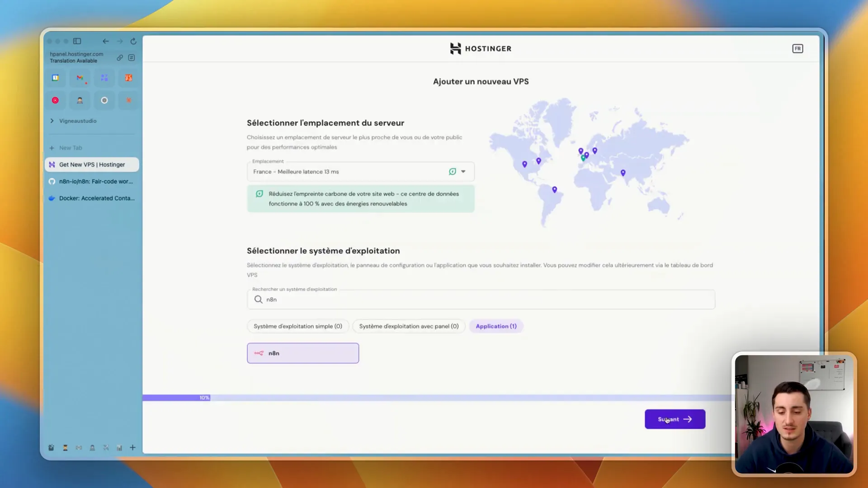The width and height of the screenshot is (868, 488).
Task: Click the 10% progress bar
Action: (177, 398)
